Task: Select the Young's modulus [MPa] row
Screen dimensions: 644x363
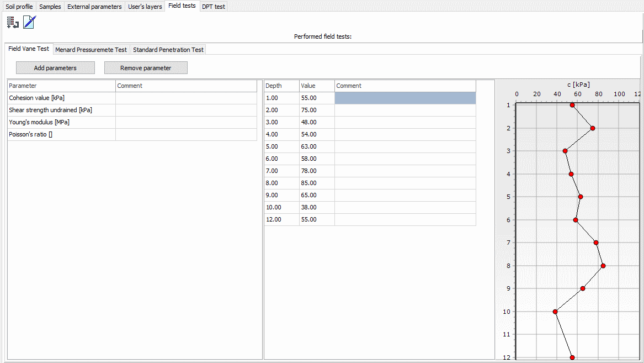Action: [x=61, y=122]
